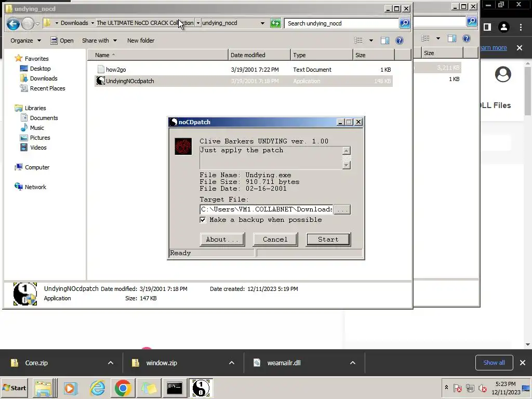Click the Windows Start button
The width and height of the screenshot is (532, 399).
[x=14, y=388]
